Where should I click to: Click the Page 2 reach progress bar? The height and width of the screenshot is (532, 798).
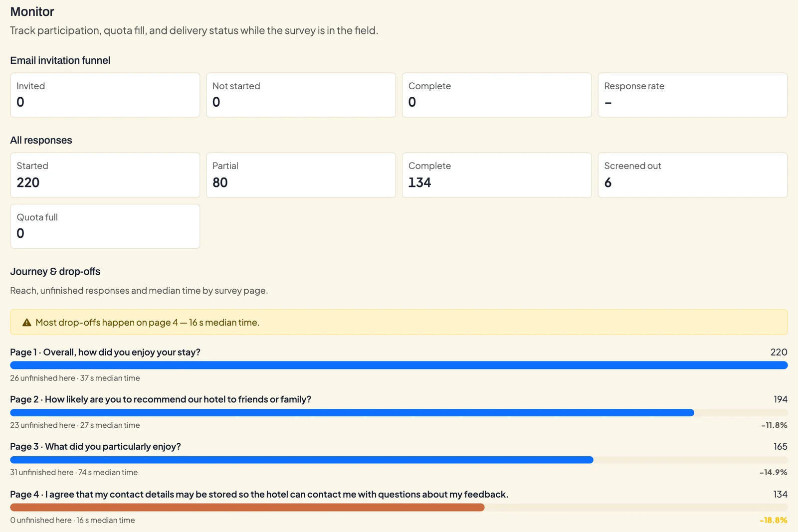399,413
